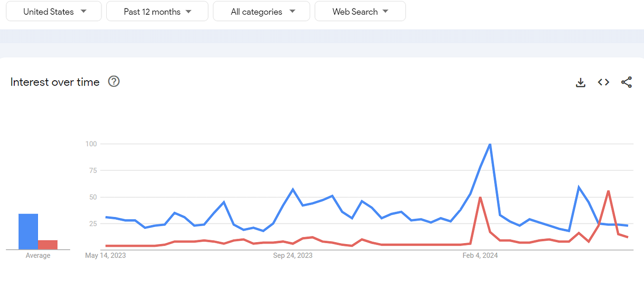Viewport: 644px width, 283px height.
Task: Select the red average bar
Action: [47, 245]
